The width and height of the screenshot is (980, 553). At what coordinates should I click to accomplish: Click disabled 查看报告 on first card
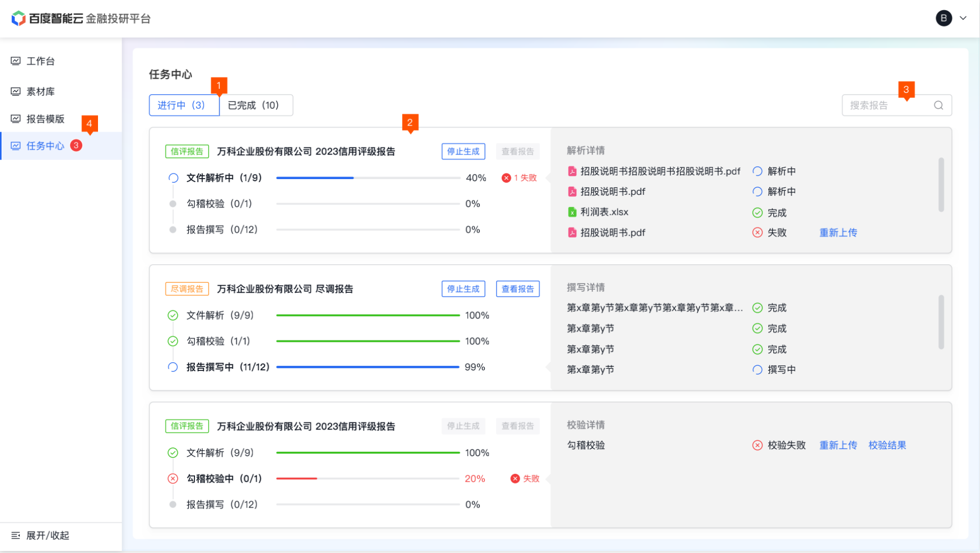coord(518,152)
